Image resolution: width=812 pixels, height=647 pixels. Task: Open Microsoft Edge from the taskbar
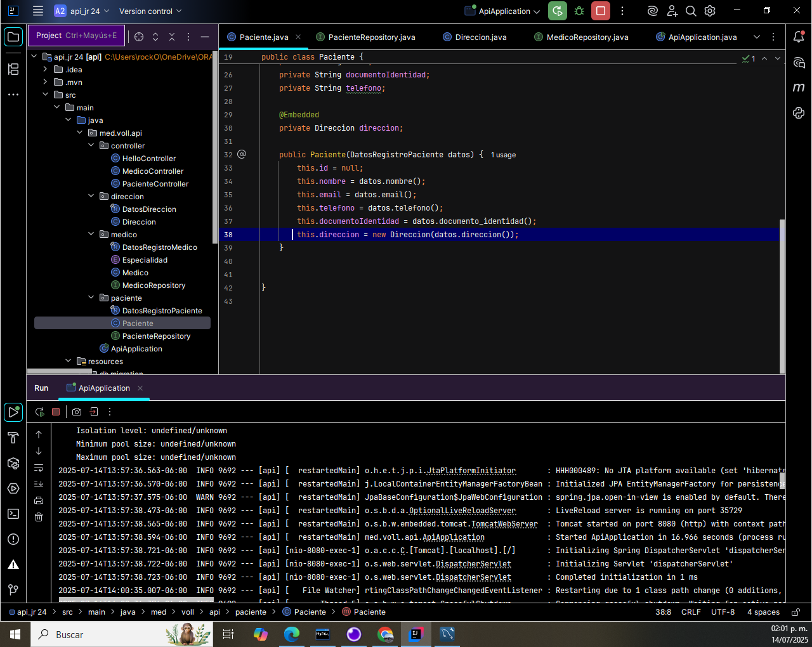tap(292, 634)
